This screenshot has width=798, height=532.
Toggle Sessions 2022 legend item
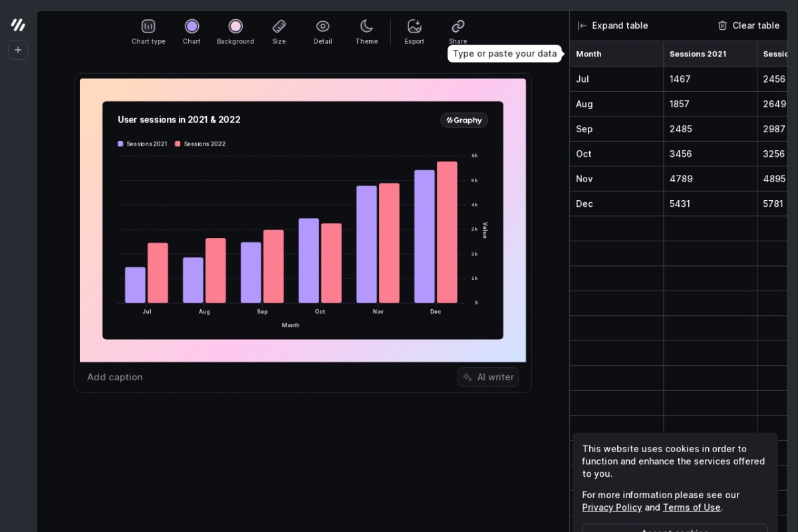200,144
